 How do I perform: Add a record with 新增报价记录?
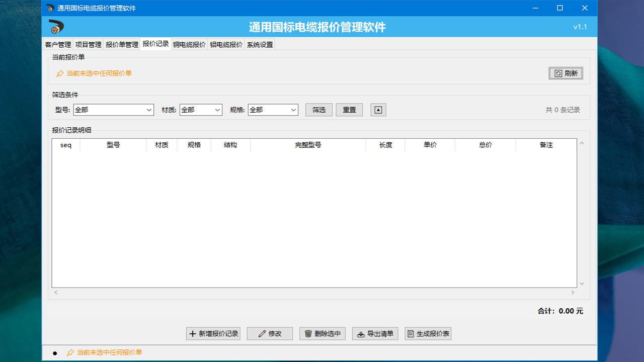[213, 333]
